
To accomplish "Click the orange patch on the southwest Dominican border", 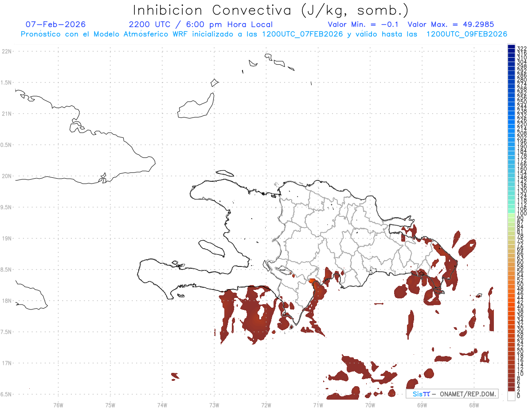I will pyautogui.click(x=312, y=281).
